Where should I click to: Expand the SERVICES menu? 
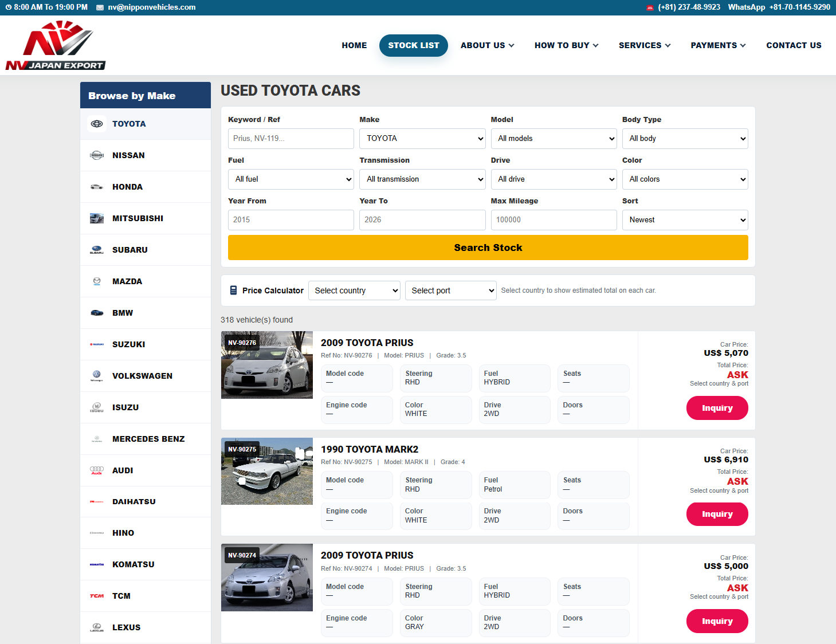click(645, 45)
